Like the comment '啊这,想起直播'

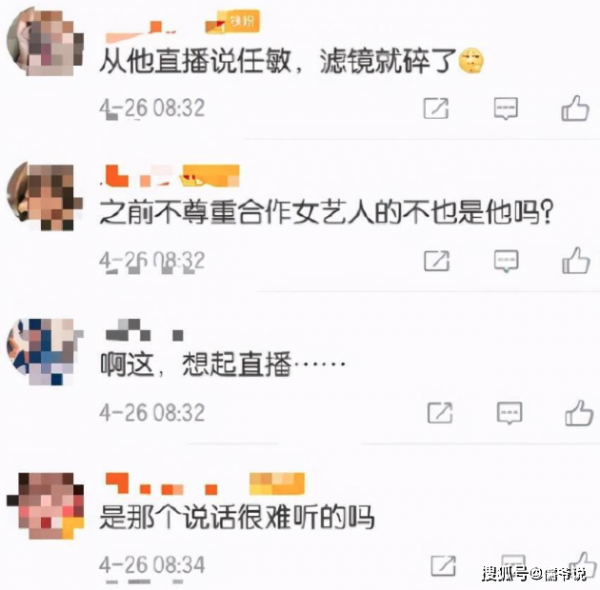pyautogui.click(x=579, y=412)
